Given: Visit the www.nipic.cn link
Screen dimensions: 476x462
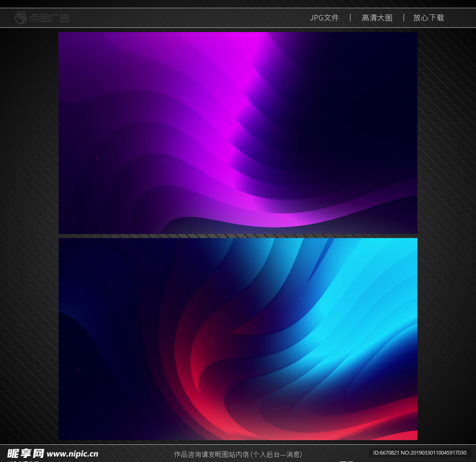Looking at the screenshot, I should (73, 454).
